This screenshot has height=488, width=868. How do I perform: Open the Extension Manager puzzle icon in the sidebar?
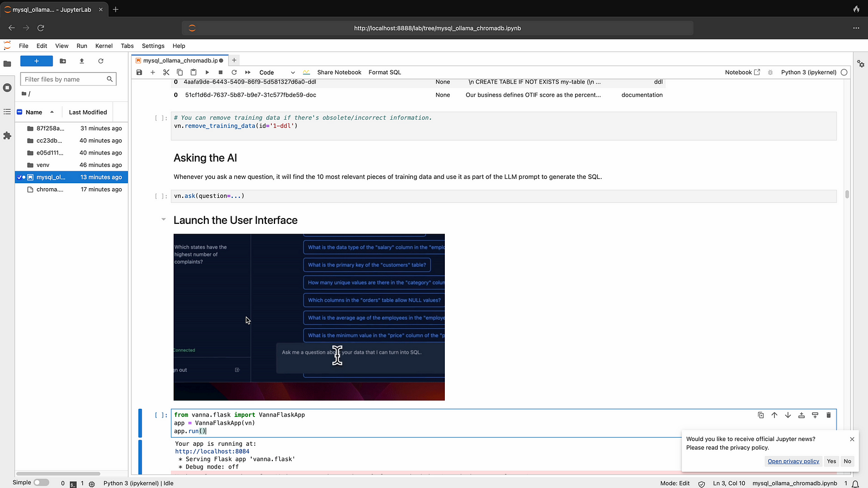pos(7,136)
